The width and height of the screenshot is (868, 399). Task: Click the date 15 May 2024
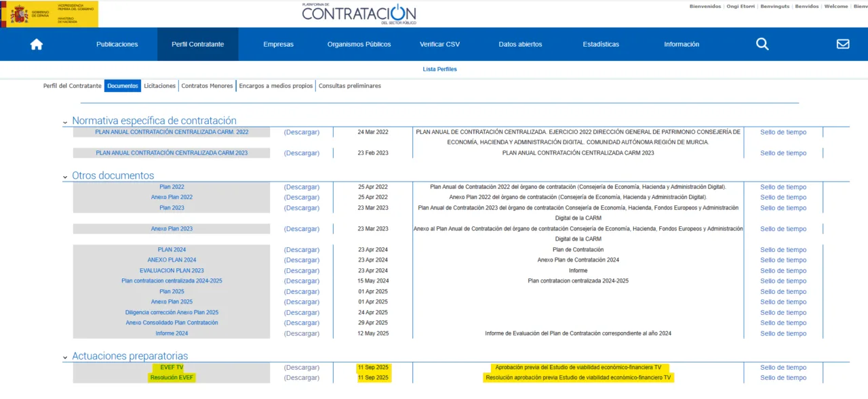point(373,281)
